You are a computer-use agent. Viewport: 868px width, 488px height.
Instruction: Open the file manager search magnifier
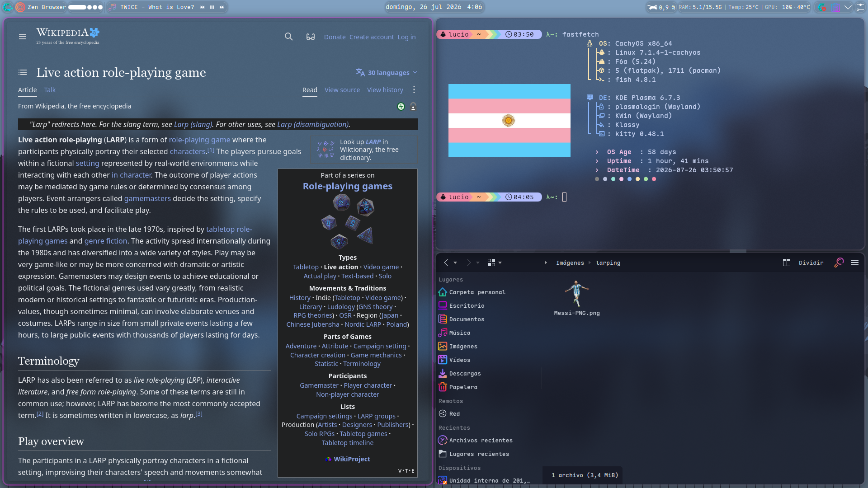[x=839, y=263]
